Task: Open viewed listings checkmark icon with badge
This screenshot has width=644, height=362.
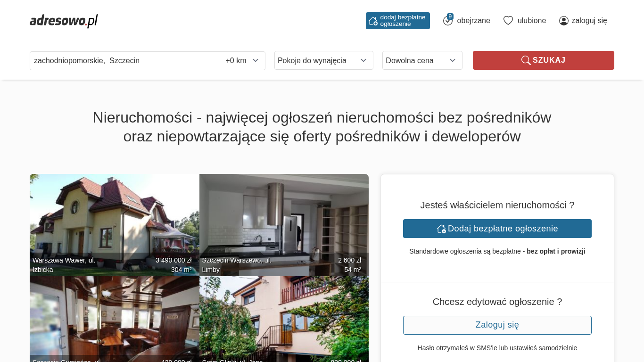Action: [448, 20]
